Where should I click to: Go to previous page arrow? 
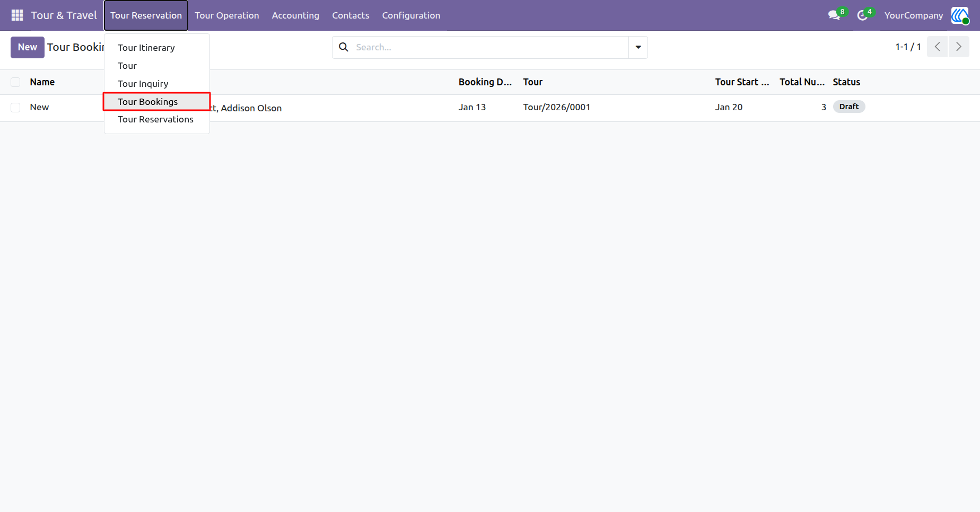pyautogui.click(x=937, y=47)
